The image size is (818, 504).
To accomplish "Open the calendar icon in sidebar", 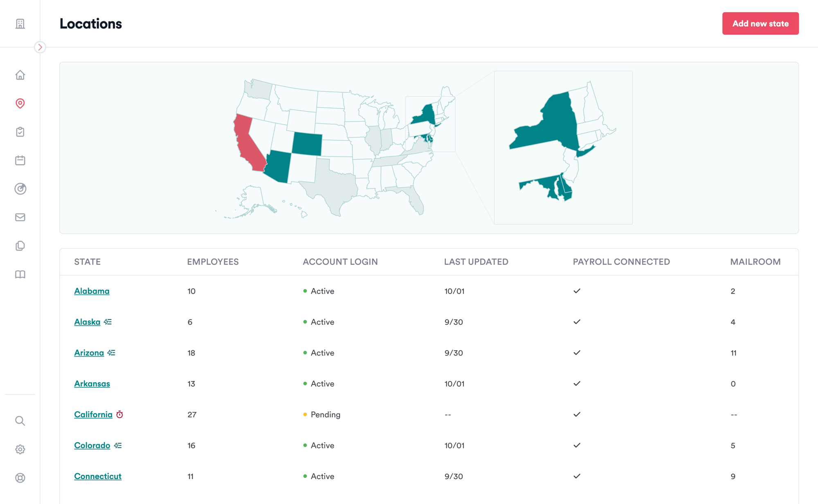I will 20,160.
